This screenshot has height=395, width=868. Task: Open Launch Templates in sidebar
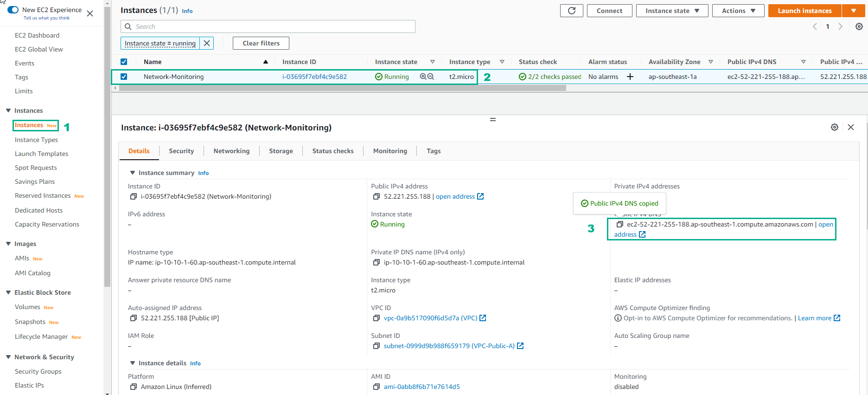tap(41, 154)
